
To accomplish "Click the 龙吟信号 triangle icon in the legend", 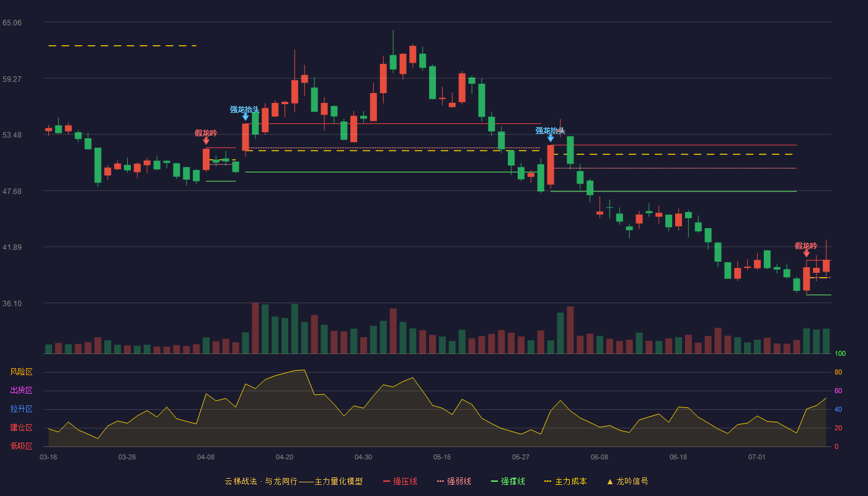I will [610, 481].
